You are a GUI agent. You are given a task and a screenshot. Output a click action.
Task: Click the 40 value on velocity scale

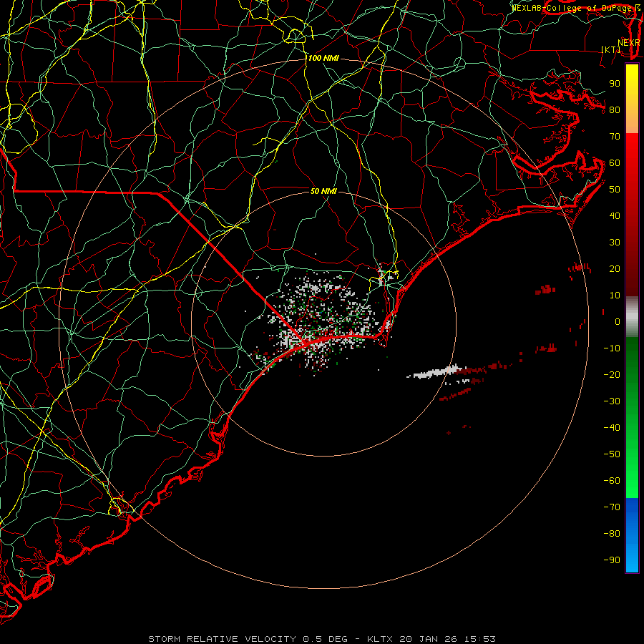[x=615, y=215]
